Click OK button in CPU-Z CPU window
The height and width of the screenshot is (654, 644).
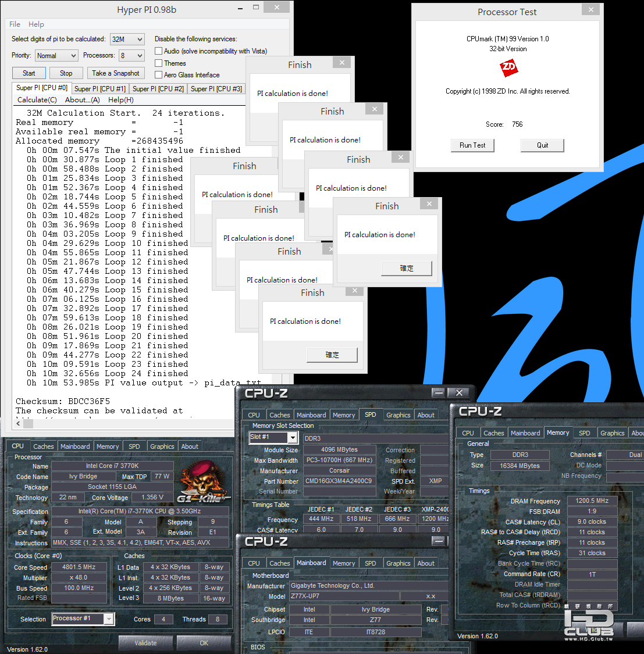pos(204,643)
